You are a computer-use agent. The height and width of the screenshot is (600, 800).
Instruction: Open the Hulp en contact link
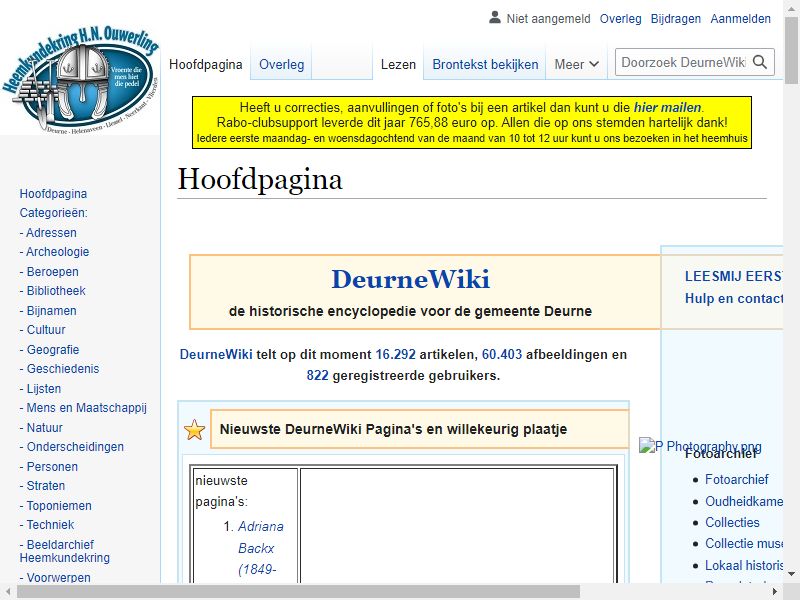click(x=734, y=298)
